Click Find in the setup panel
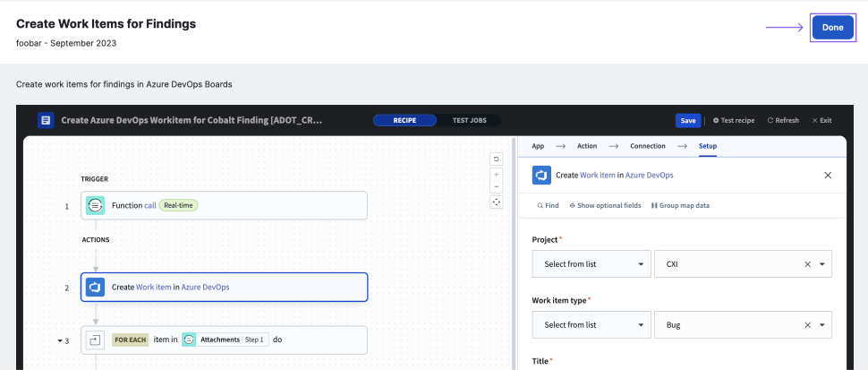Image resolution: width=868 pixels, height=370 pixels. coord(548,205)
